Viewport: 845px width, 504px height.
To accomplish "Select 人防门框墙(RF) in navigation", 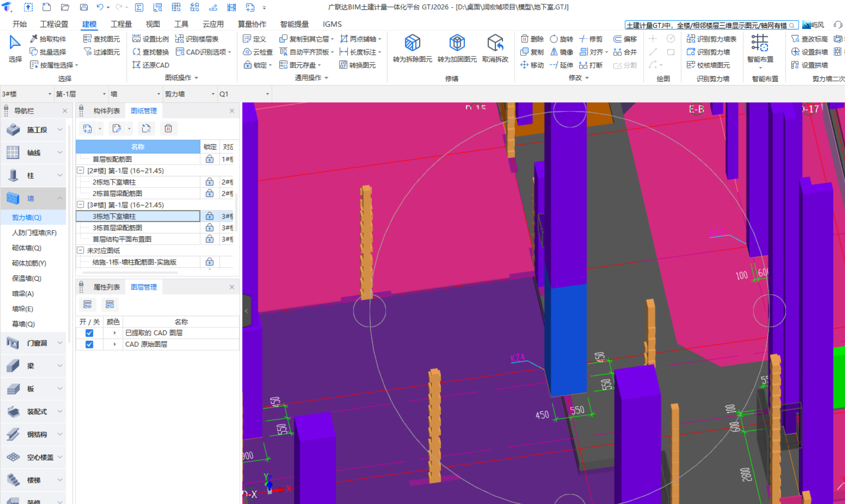I will [34, 233].
